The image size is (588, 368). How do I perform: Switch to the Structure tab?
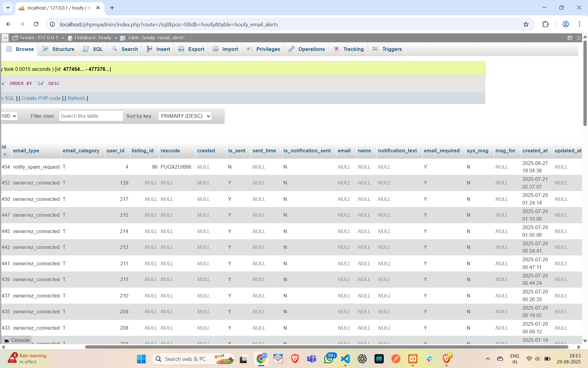pos(58,49)
